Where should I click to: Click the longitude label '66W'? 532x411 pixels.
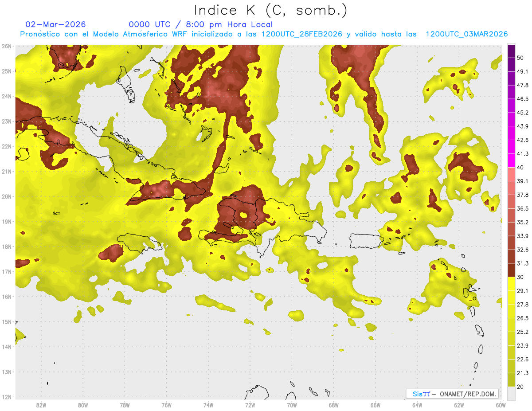coord(376,405)
